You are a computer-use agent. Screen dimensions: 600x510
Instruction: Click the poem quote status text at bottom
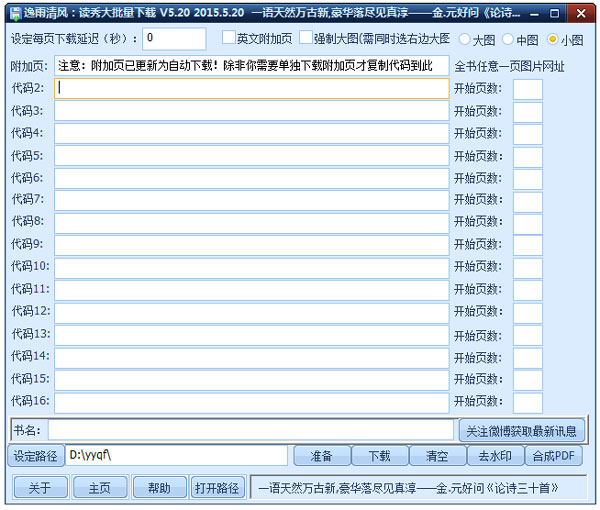(408, 488)
